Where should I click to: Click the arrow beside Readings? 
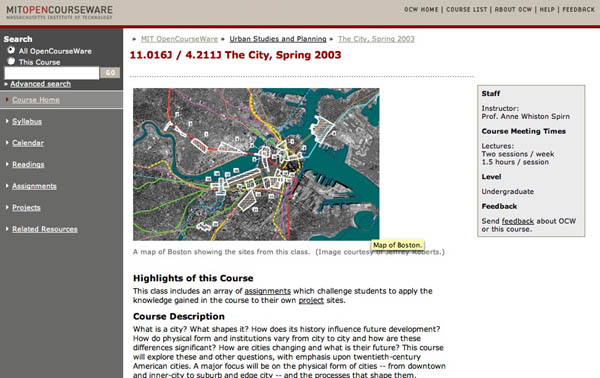coord(7,164)
